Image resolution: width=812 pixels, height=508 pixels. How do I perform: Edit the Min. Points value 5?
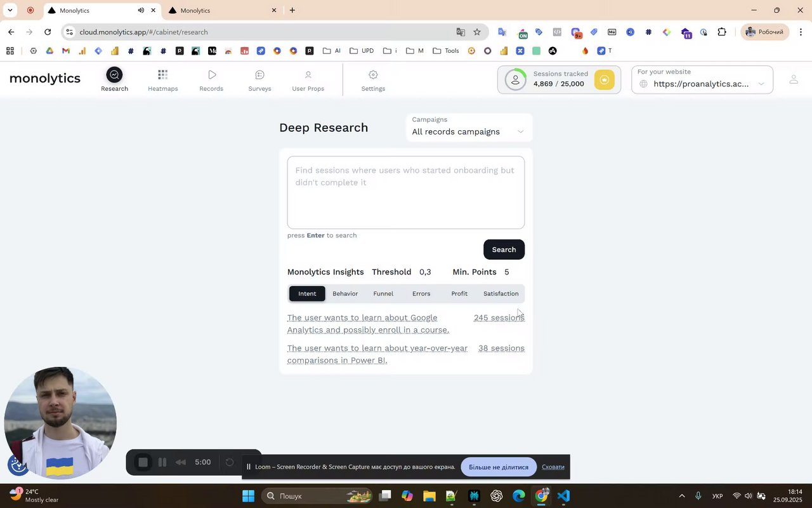(x=507, y=272)
